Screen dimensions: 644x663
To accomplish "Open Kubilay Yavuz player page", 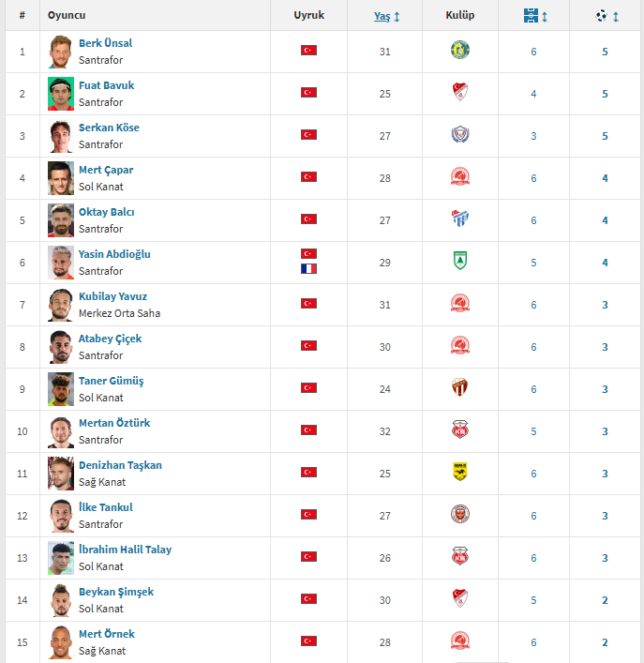I will pyautogui.click(x=112, y=296).
